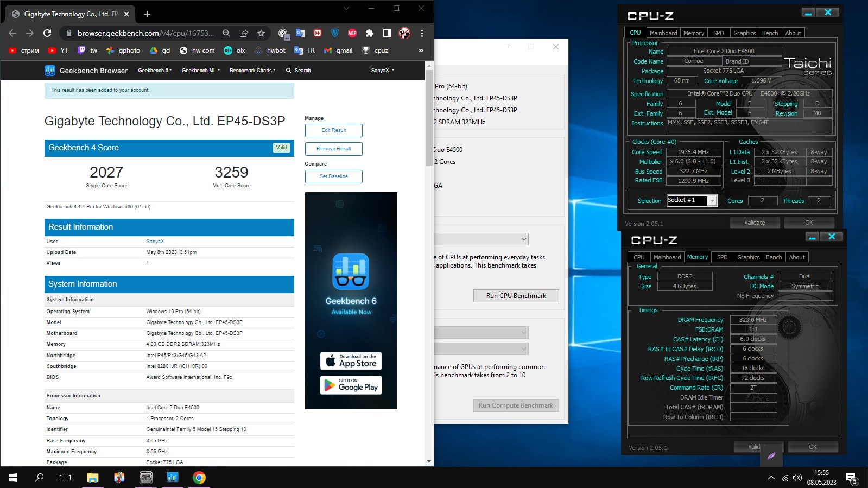Bookmark this page with the star icon

[261, 33]
